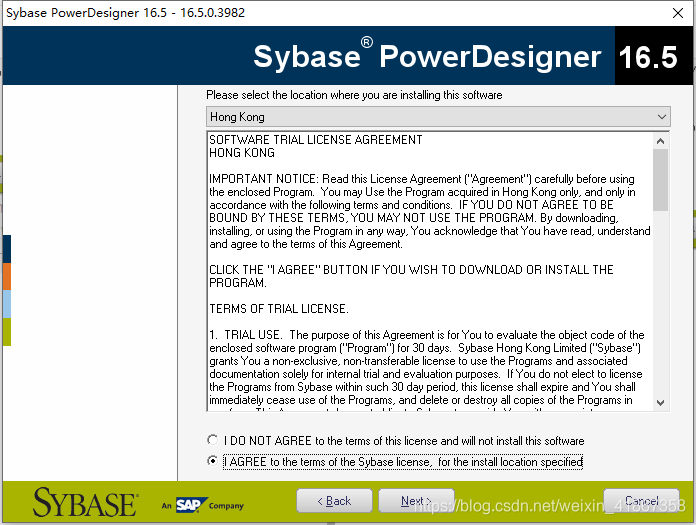Open the install location dropdown showing Hong Kong
This screenshot has width=696, height=525.
[x=438, y=117]
